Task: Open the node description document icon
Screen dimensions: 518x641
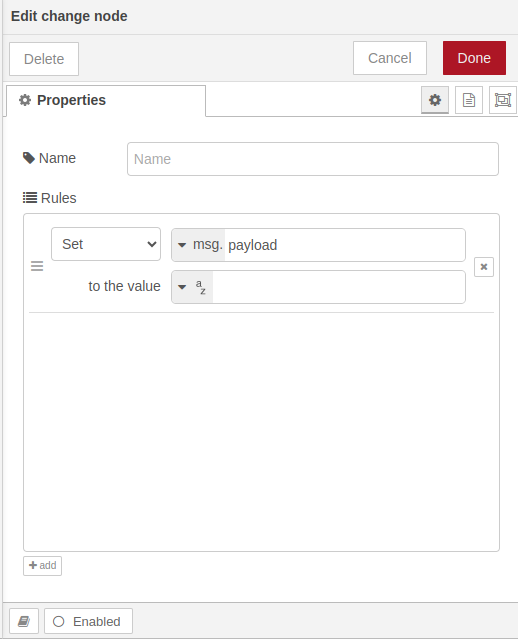Action: tap(469, 100)
